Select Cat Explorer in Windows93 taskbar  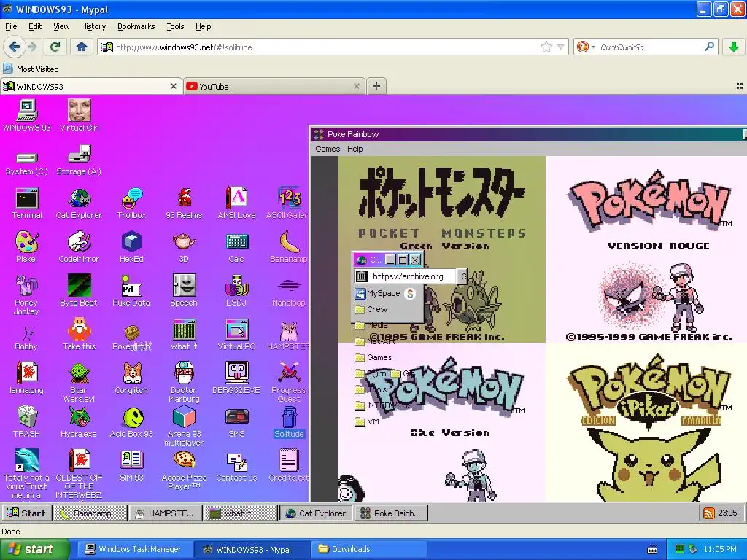point(315,513)
